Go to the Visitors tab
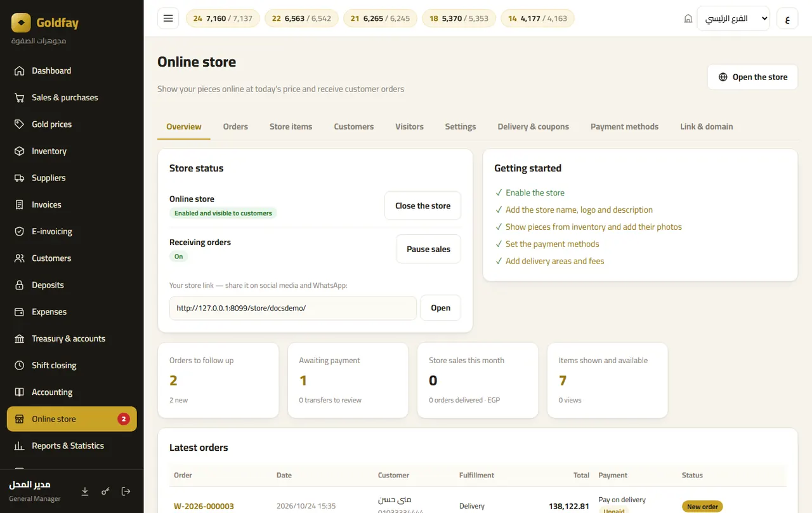812x513 pixels. pyautogui.click(x=409, y=126)
